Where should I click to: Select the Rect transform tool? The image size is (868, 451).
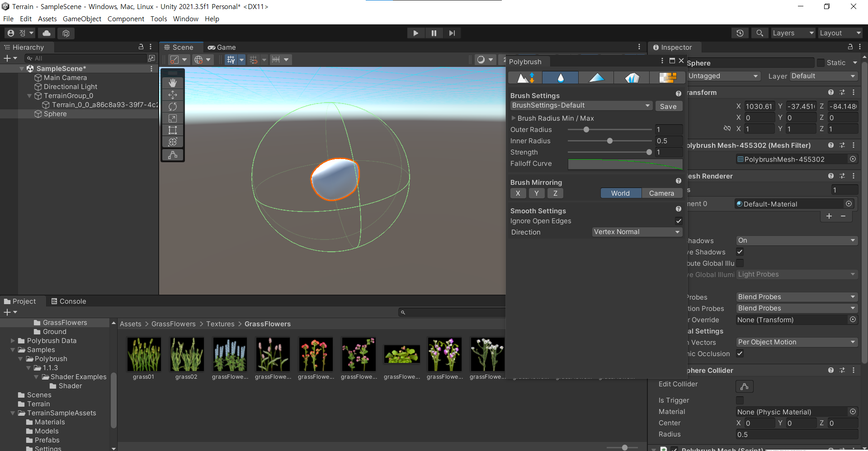[173, 130]
